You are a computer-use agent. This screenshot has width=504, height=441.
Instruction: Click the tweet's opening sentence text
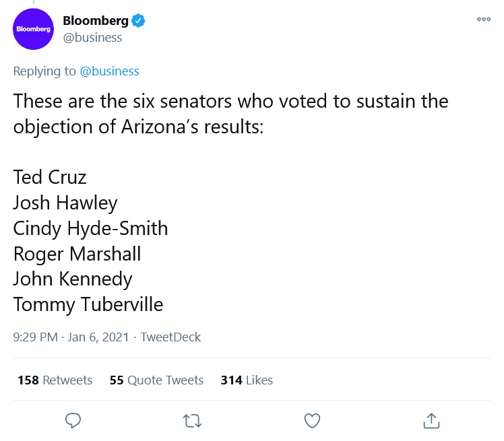(230, 114)
